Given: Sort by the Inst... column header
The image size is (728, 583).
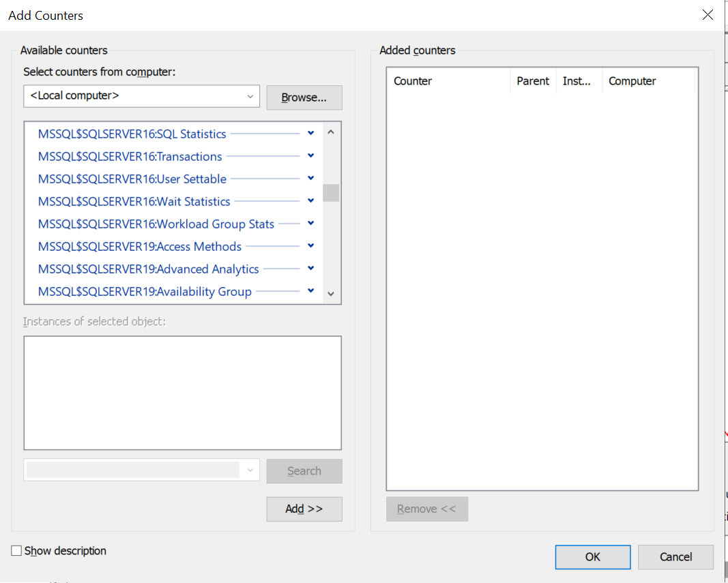Looking at the screenshot, I should [579, 80].
